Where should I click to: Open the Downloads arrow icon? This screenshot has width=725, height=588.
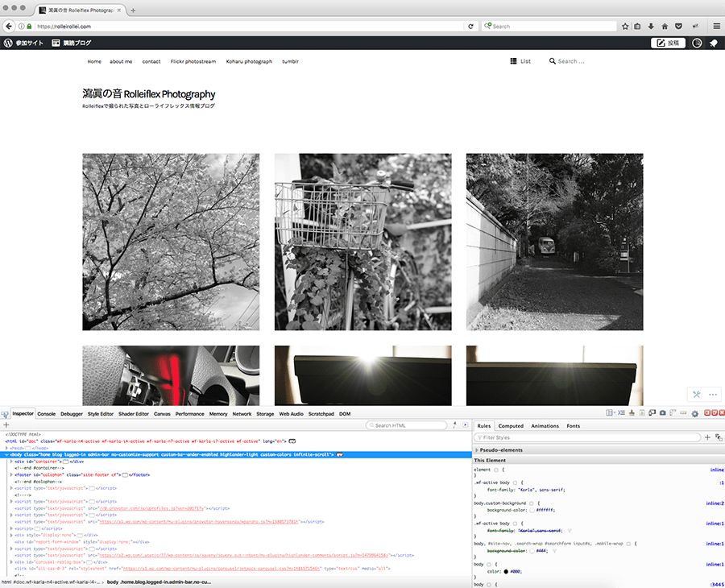[651, 26]
